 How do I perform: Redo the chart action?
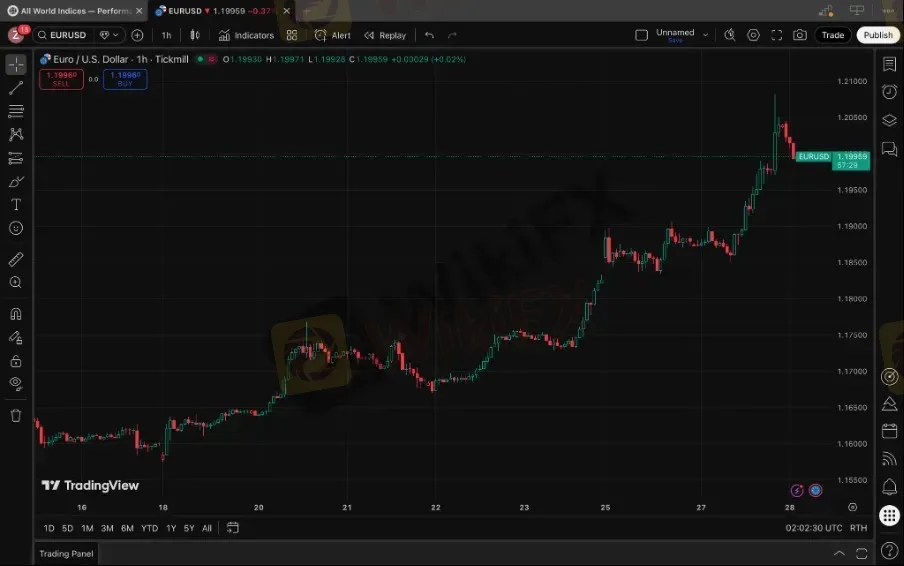(453, 35)
